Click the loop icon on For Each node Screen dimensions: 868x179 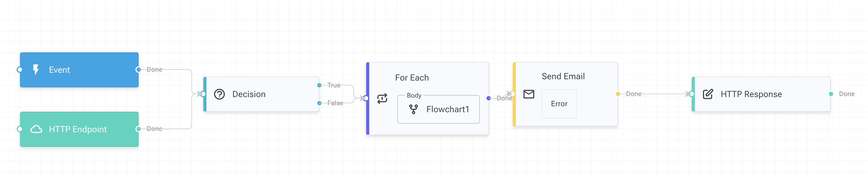(x=382, y=98)
